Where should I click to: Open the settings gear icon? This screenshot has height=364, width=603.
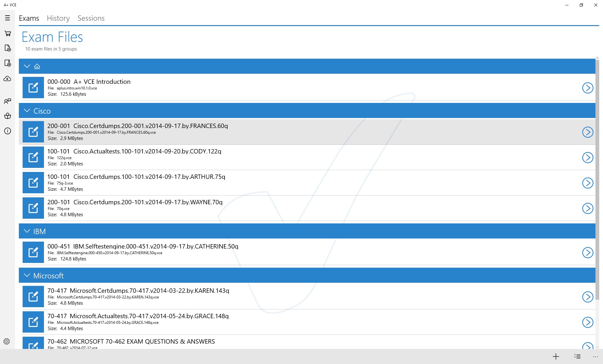[7, 341]
